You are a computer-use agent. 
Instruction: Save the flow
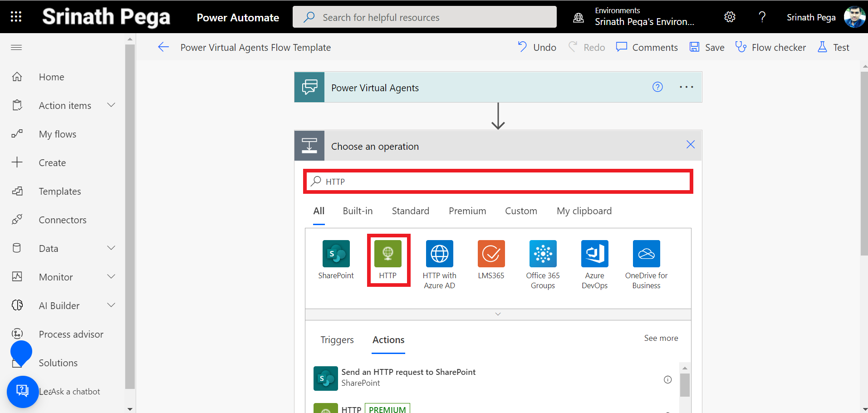coord(707,48)
